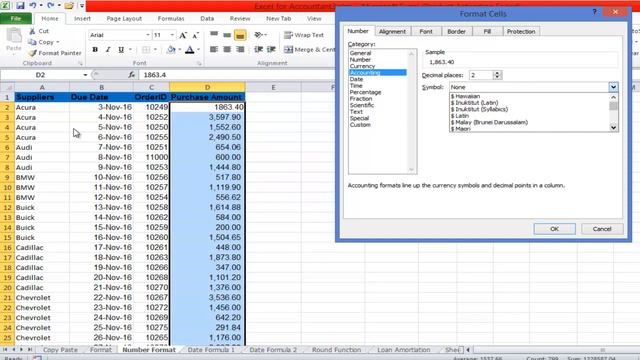Increment the Decimal places spinner
640x360 pixels.
click(497, 73)
